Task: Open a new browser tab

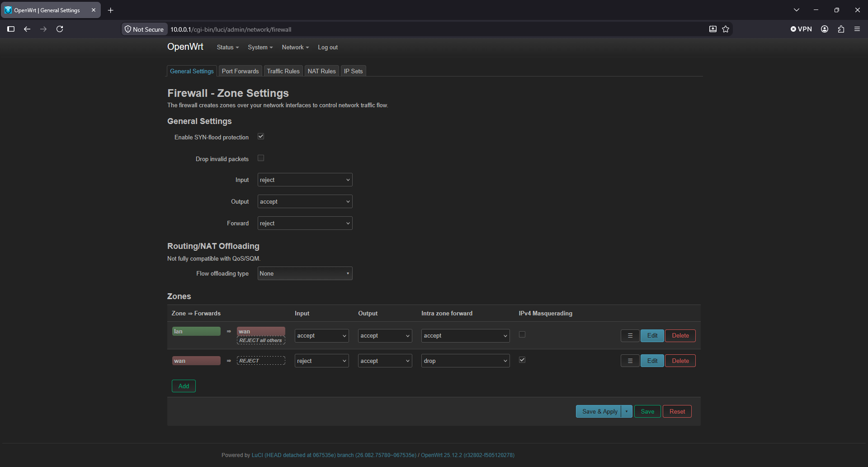Action: pyautogui.click(x=111, y=10)
